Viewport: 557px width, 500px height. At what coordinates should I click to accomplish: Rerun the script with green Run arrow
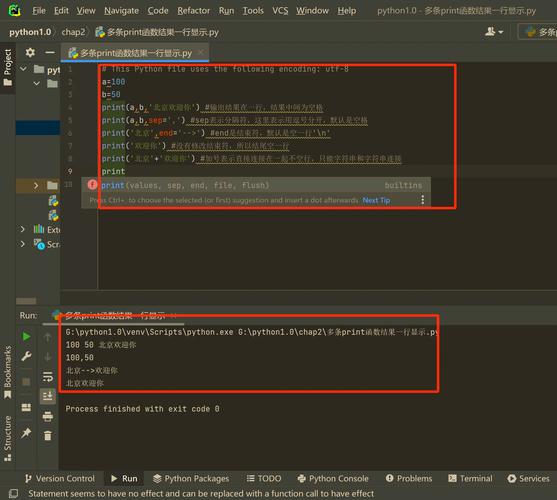coord(26,337)
